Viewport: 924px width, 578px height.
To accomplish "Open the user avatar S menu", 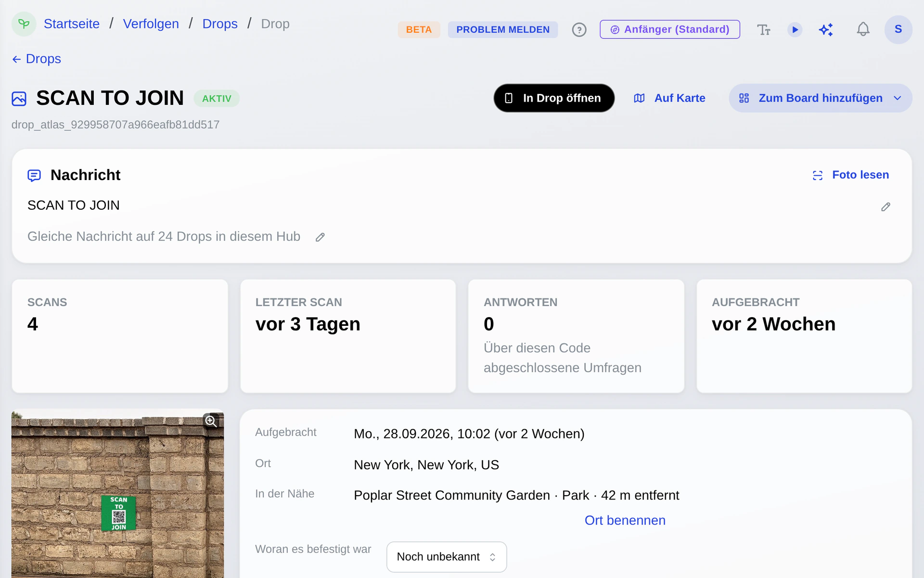I will point(898,29).
